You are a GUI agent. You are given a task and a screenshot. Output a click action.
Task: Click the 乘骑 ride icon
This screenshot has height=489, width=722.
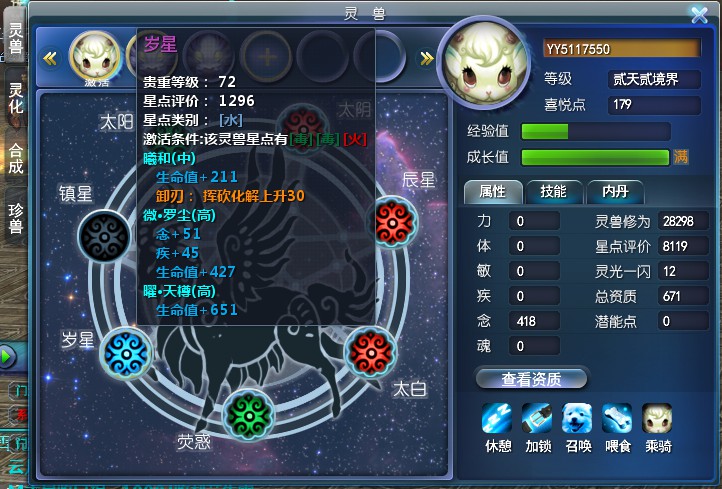click(657, 419)
